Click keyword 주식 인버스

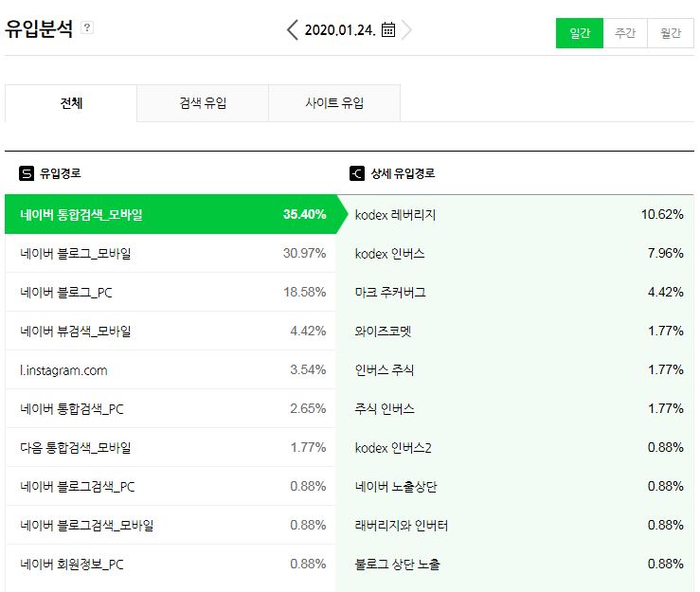385,409
